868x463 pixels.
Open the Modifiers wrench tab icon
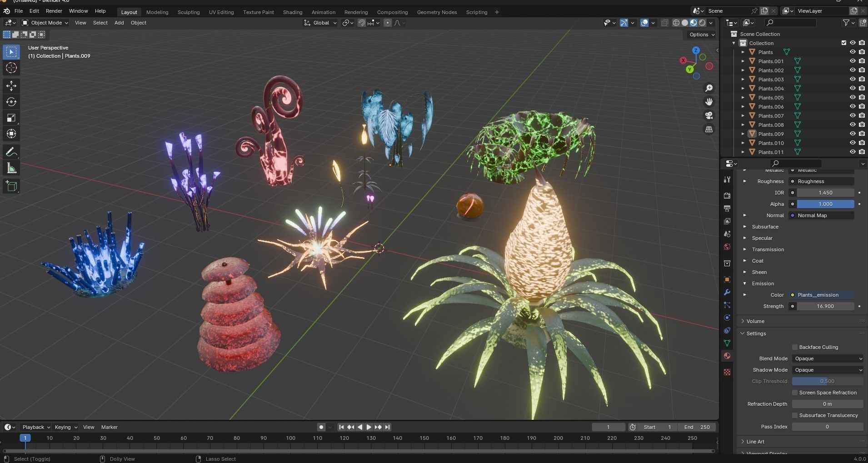727,292
